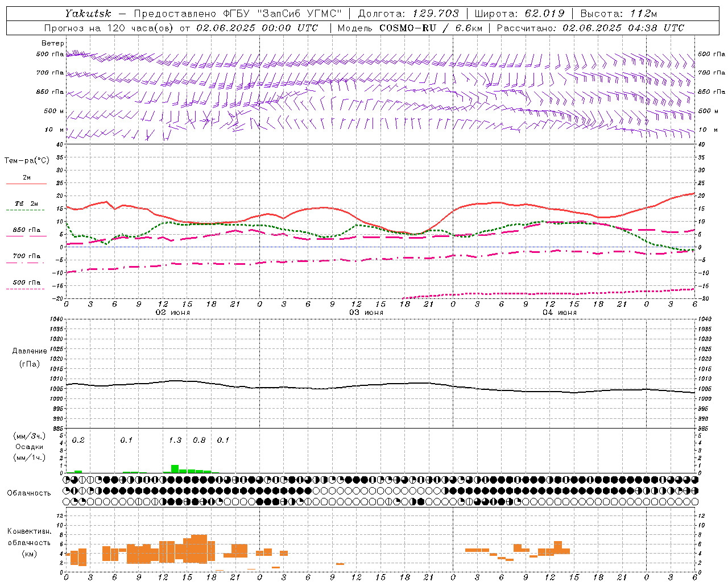Viewport: 728px width, 582px height.
Task: Click the 'Td 2м' dew point legend entry
Action: 27,203
